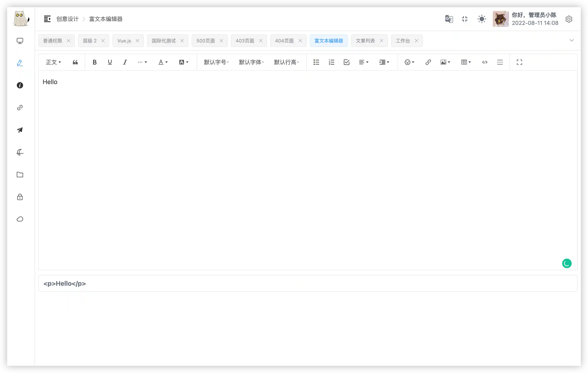Click the paper plane icon in the sidebar
The width and height of the screenshot is (588, 373).
coord(20,130)
